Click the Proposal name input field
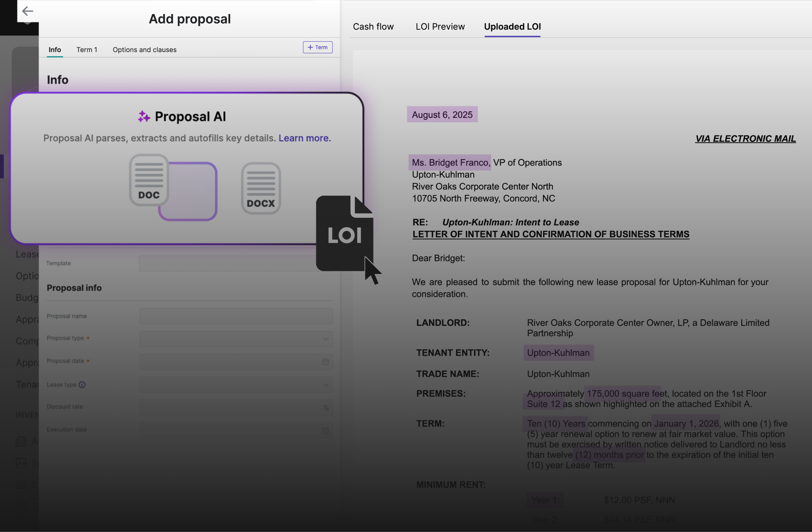The image size is (812, 532). click(236, 316)
